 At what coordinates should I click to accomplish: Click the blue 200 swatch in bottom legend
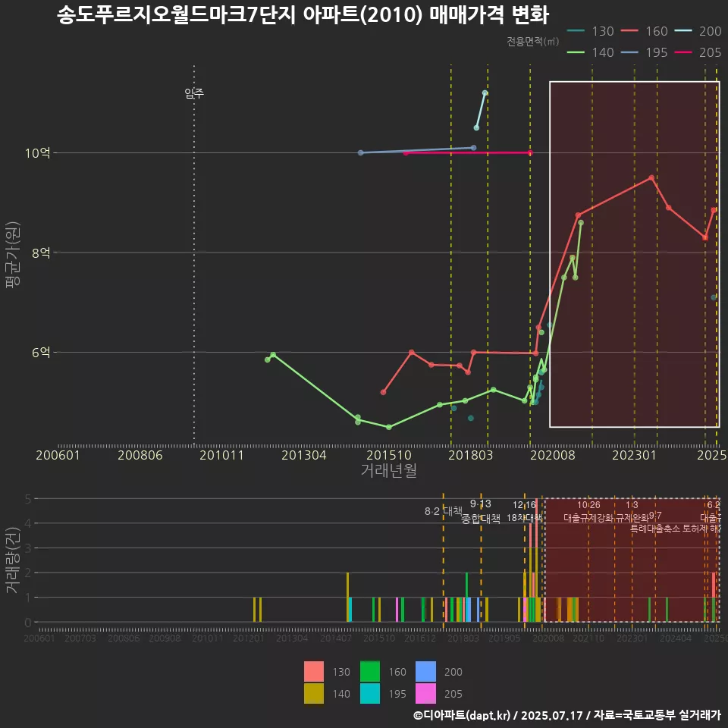pyautogui.click(x=425, y=671)
